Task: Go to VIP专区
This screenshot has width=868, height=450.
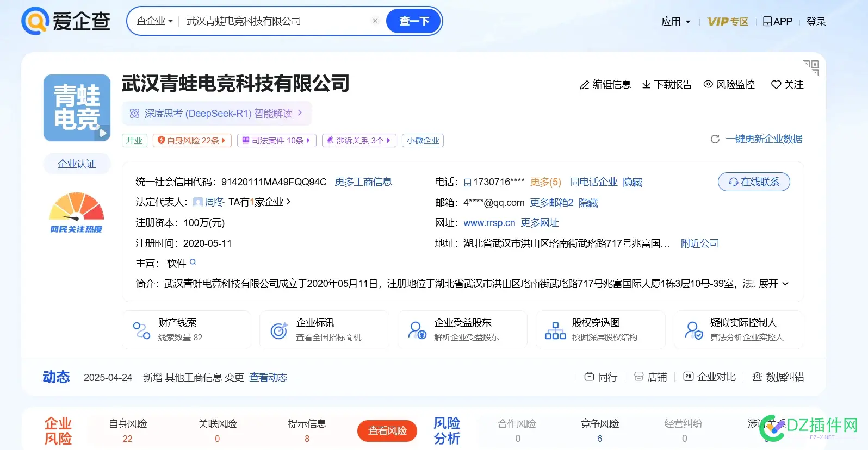Action: [728, 22]
